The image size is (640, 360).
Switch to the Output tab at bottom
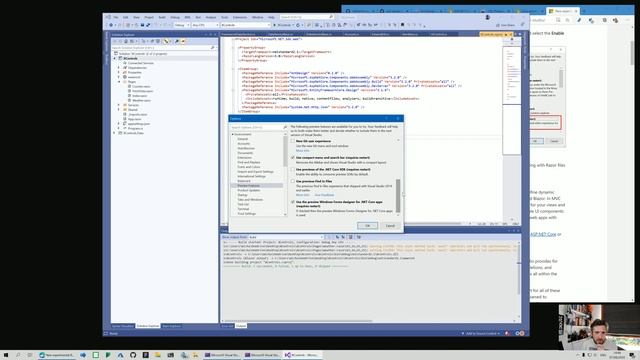[x=241, y=326]
